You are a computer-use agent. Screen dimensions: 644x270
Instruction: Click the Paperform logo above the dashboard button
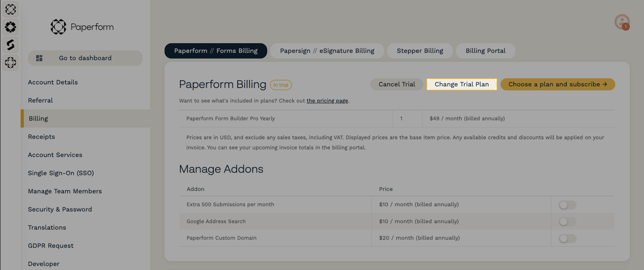(x=82, y=27)
